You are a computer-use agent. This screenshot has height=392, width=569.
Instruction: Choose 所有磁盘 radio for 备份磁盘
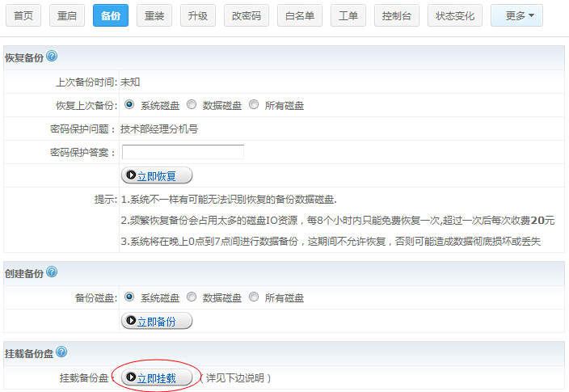coord(254,297)
